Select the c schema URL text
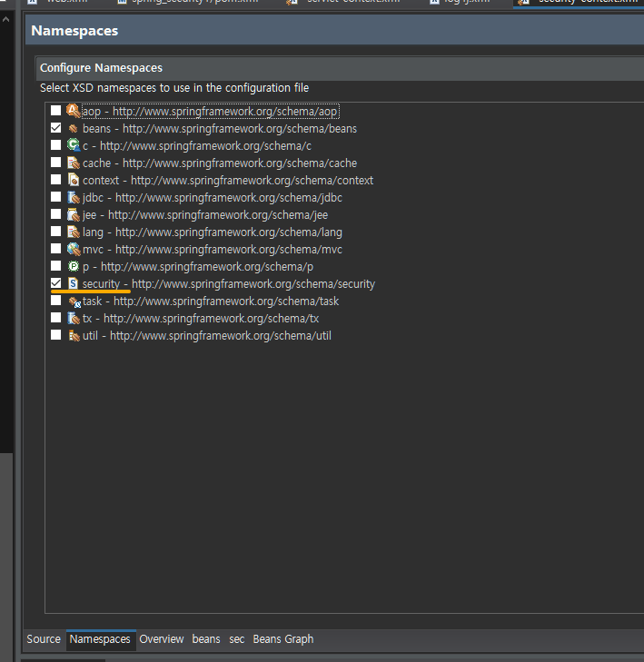 coord(205,146)
